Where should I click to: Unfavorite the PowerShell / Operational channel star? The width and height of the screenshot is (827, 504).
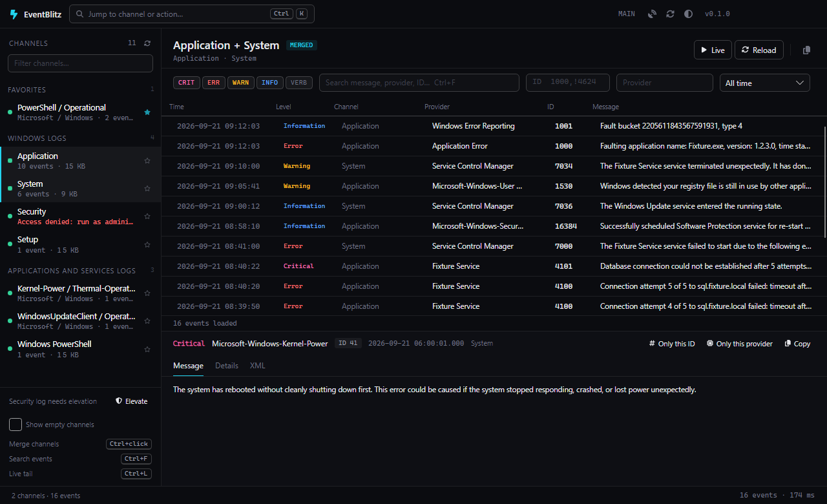point(147,112)
